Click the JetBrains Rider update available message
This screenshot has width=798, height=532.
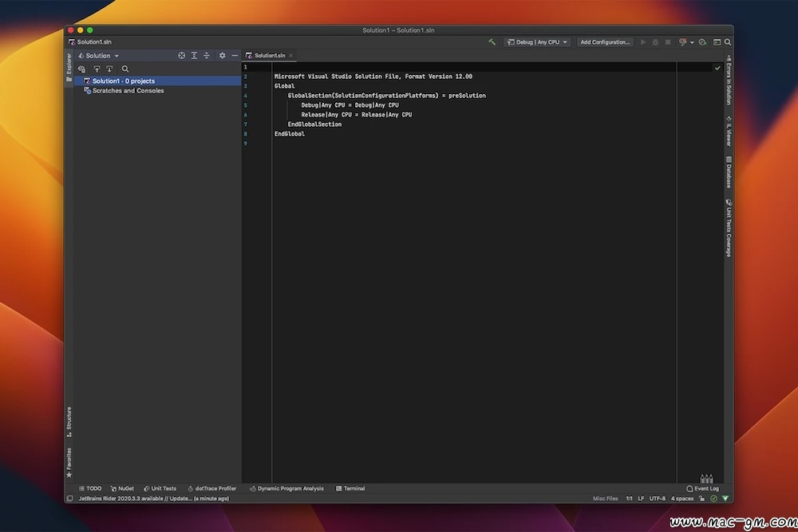[154, 499]
